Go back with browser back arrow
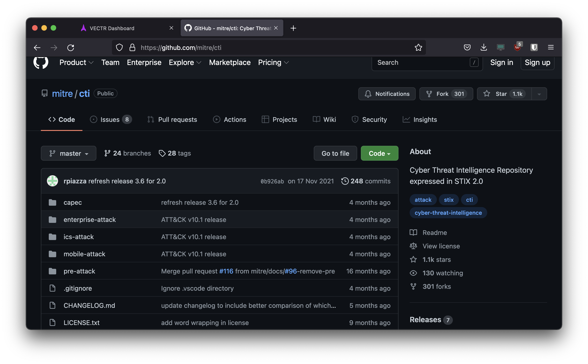 (x=37, y=48)
